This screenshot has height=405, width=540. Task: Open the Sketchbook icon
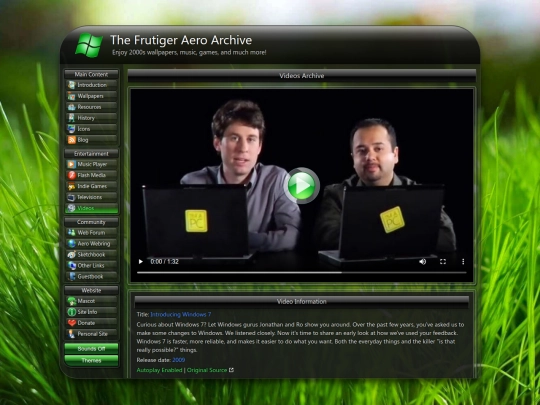(x=71, y=255)
